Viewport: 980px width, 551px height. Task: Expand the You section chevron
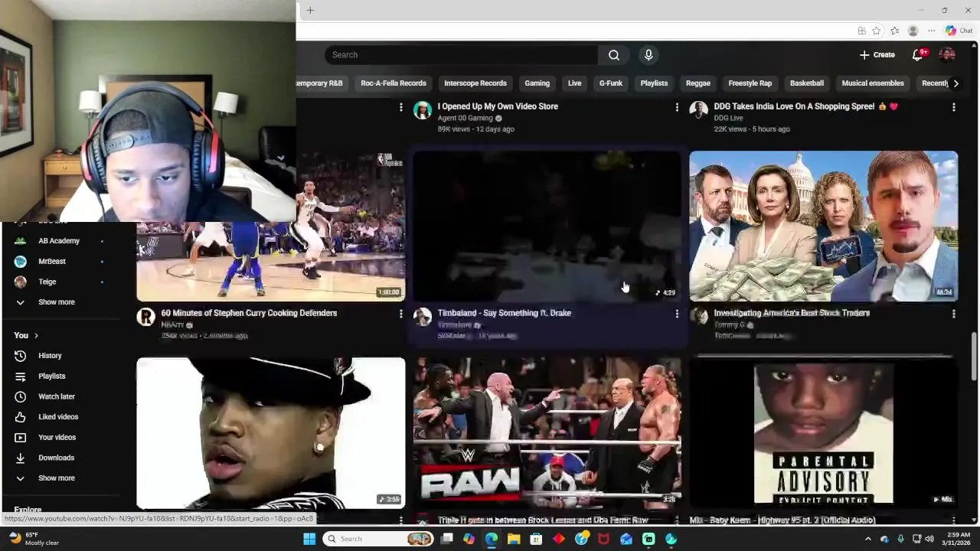(36, 336)
